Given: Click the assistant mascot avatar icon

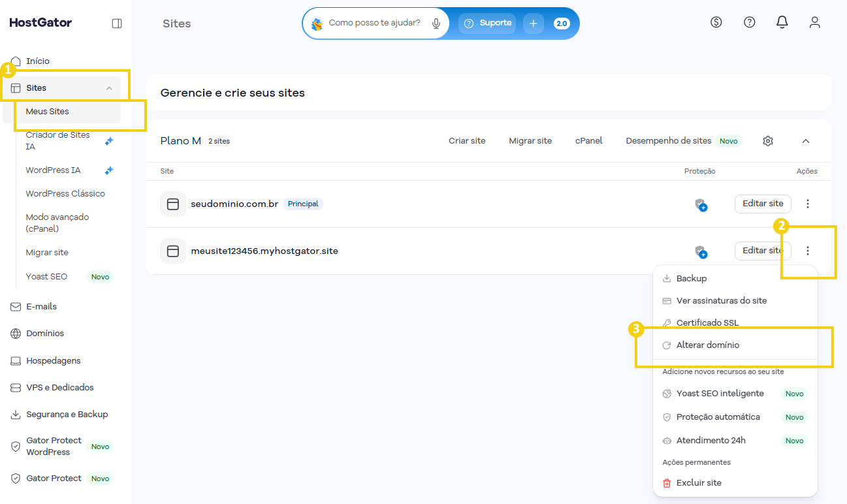Looking at the screenshot, I should click(317, 24).
